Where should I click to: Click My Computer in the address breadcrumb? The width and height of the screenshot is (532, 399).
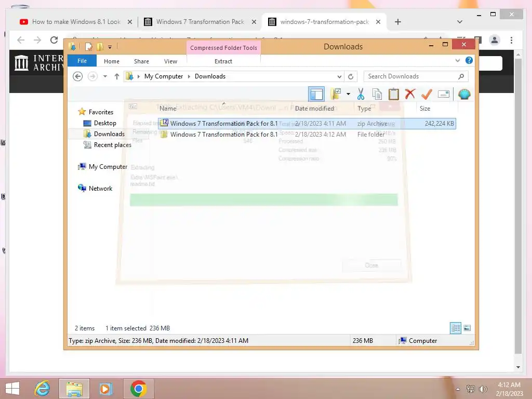click(164, 76)
